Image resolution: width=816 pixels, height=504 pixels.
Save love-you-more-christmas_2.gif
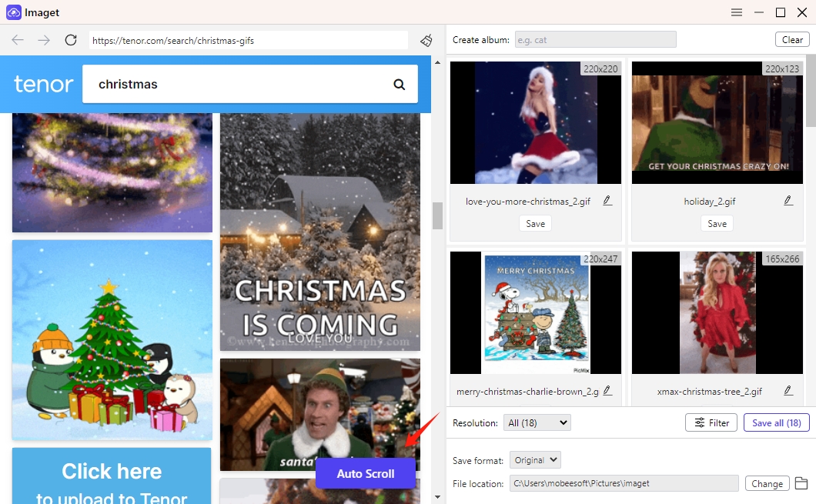pyautogui.click(x=536, y=224)
